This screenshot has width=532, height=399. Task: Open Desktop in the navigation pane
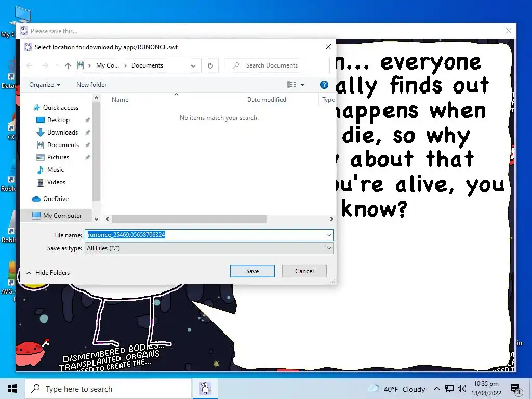(58, 120)
